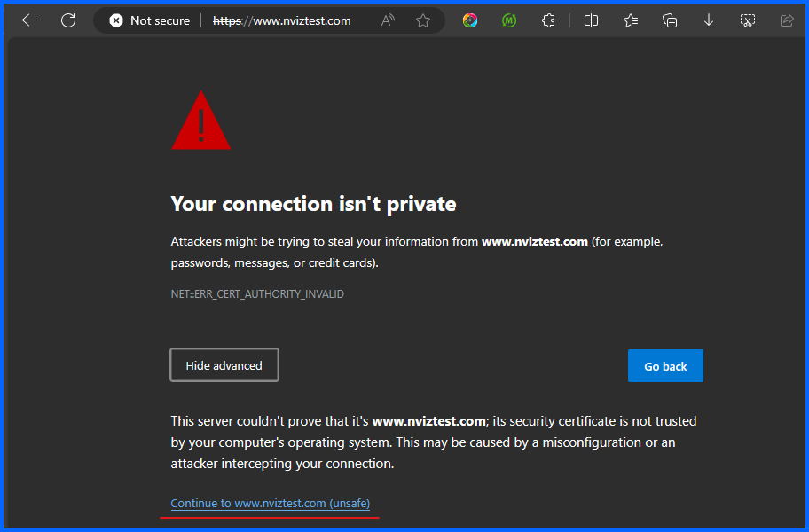Collapse details with Hide advanced button
The height and width of the screenshot is (532, 809).
(x=224, y=365)
